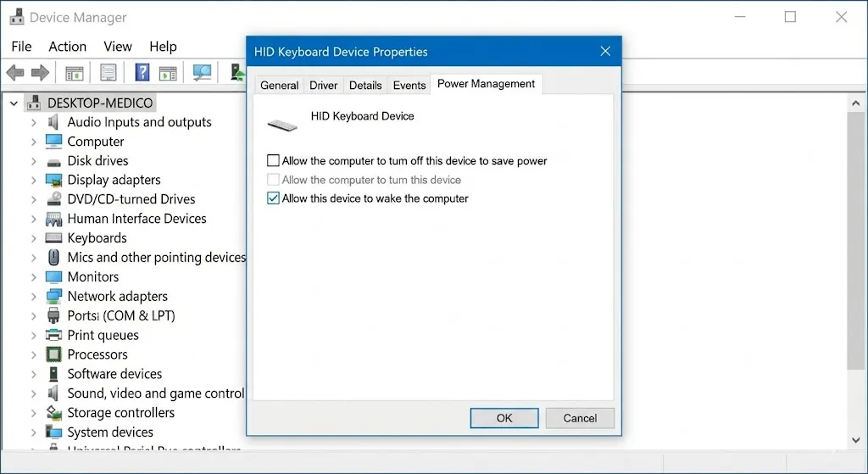This screenshot has width=868, height=474.
Task: Expand the Display adapters node arrow
Action: [34, 181]
